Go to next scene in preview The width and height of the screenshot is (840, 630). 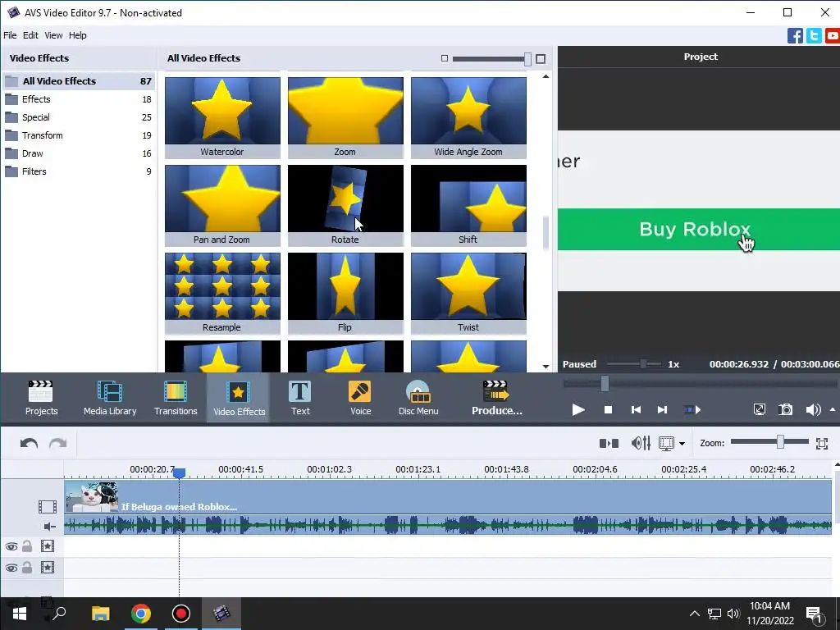pos(692,410)
